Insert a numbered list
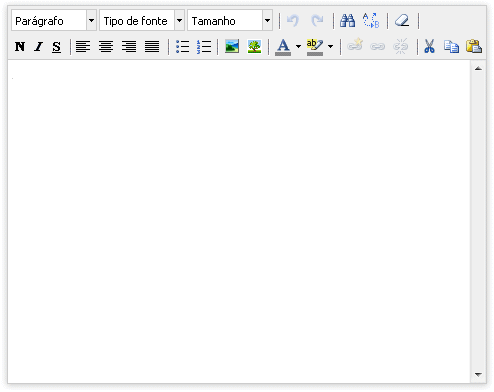Image resolution: width=494 pixels, height=392 pixels. (x=204, y=46)
